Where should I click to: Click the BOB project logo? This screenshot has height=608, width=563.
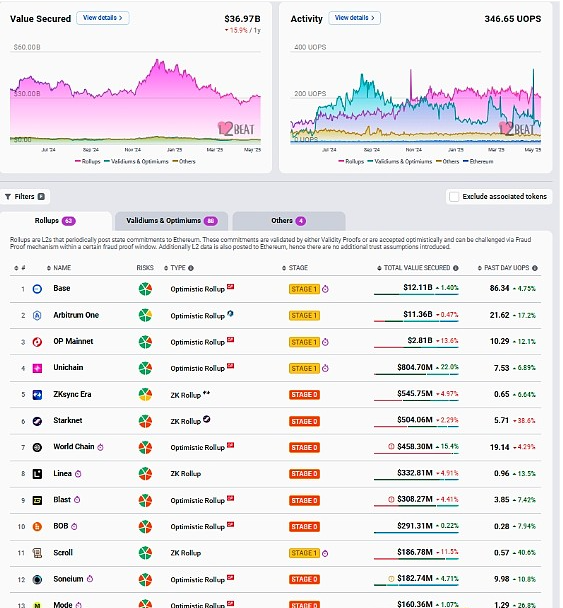coord(37,527)
